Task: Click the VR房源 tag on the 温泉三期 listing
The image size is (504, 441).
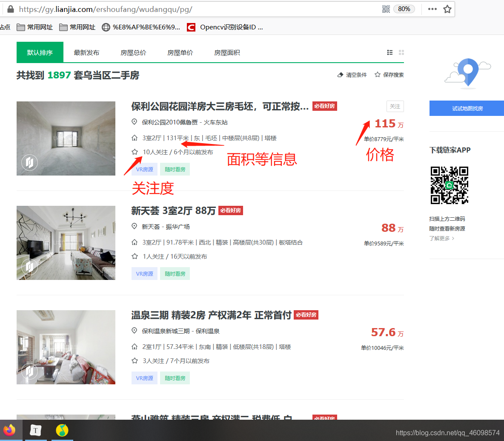Action: [144, 378]
